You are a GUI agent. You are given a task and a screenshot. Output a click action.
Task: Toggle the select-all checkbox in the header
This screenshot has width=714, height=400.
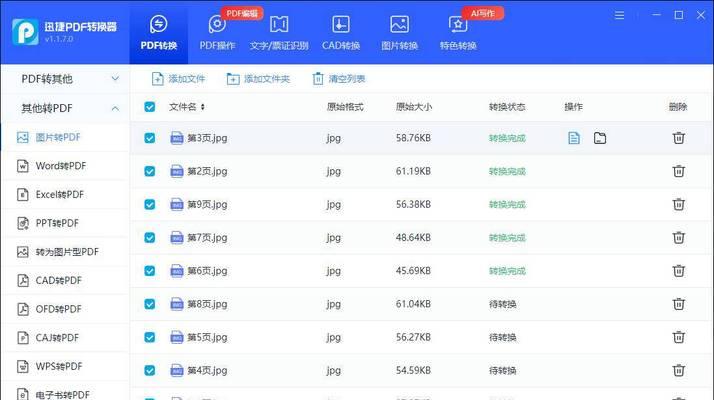pos(149,107)
